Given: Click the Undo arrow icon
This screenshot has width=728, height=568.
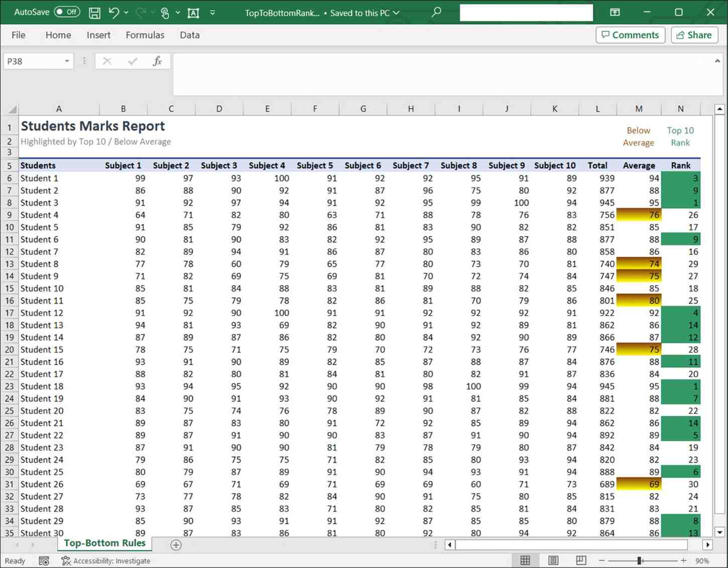Looking at the screenshot, I should 114,13.
